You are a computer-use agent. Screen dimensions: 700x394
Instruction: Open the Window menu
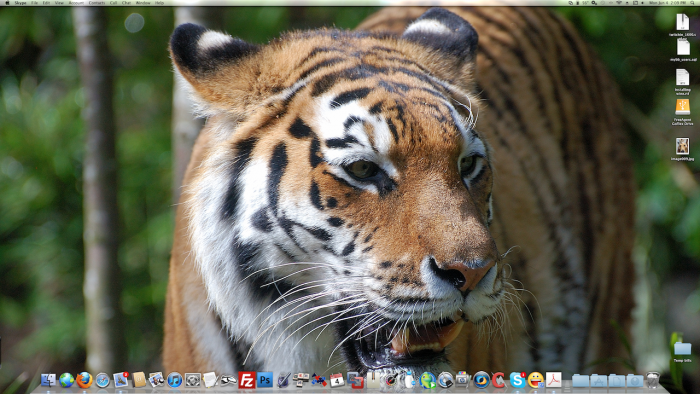(x=143, y=3)
